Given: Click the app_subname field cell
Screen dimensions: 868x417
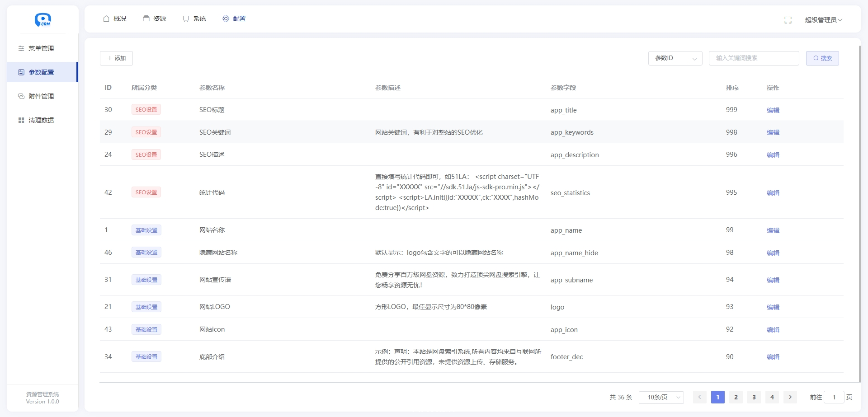Looking at the screenshot, I should coord(571,280).
